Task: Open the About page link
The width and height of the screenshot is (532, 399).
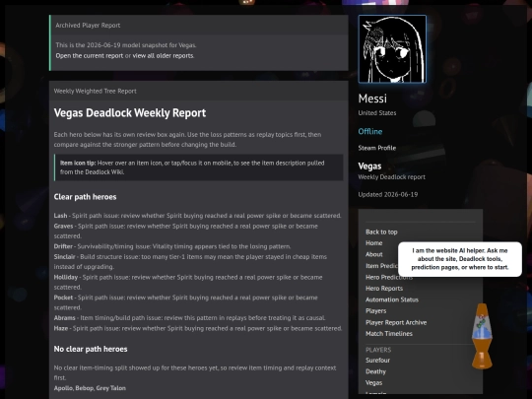Action: (374, 254)
